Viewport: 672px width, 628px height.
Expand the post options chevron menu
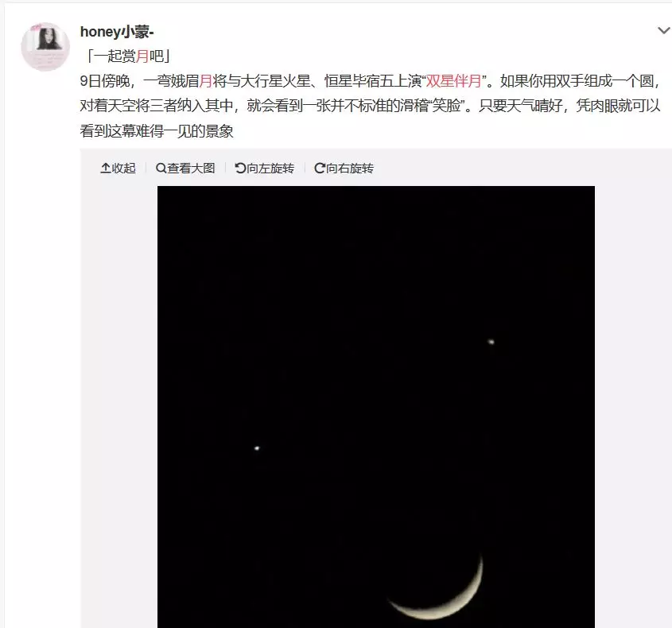663,30
